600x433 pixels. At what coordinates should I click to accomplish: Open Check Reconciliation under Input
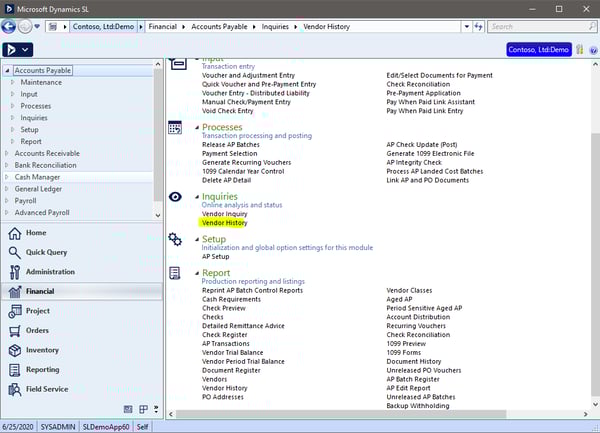418,84
